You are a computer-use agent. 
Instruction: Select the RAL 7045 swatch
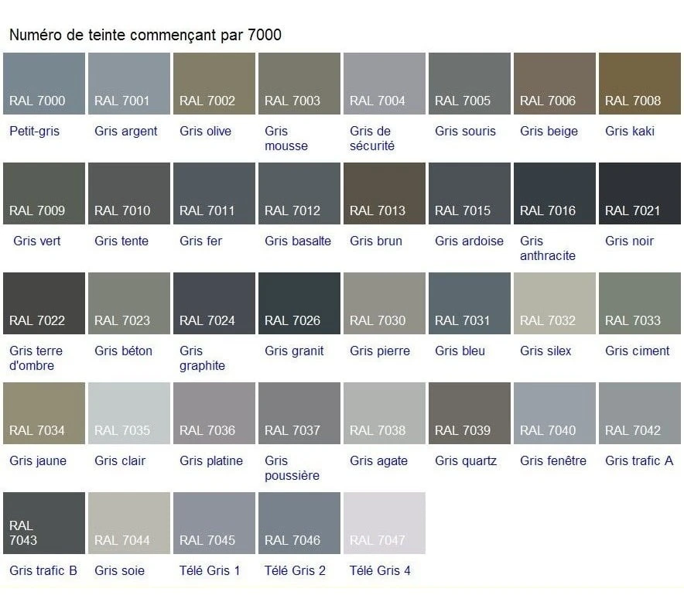point(214,523)
